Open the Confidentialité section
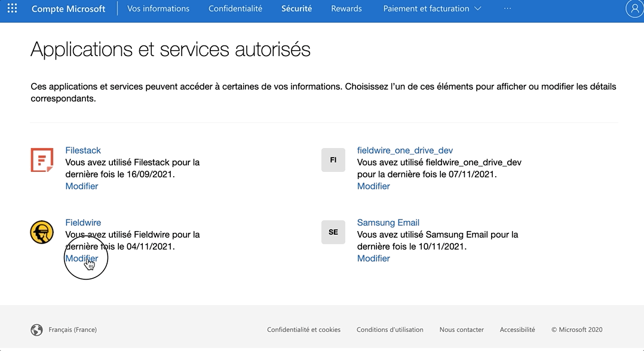 (x=235, y=8)
